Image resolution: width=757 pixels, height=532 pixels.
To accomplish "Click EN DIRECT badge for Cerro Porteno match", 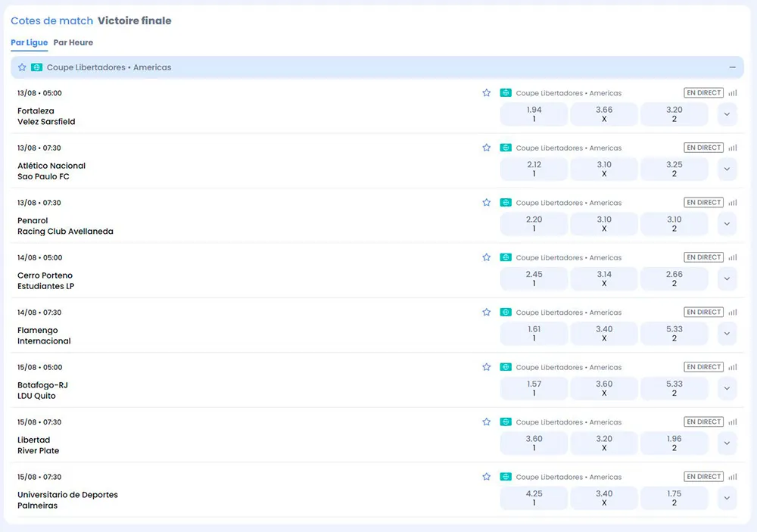I will coord(703,257).
